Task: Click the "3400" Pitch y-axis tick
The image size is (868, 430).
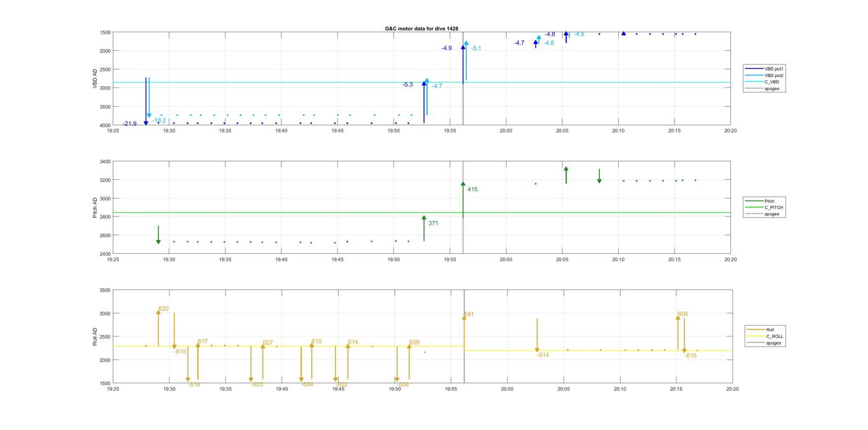Action: [x=105, y=161]
